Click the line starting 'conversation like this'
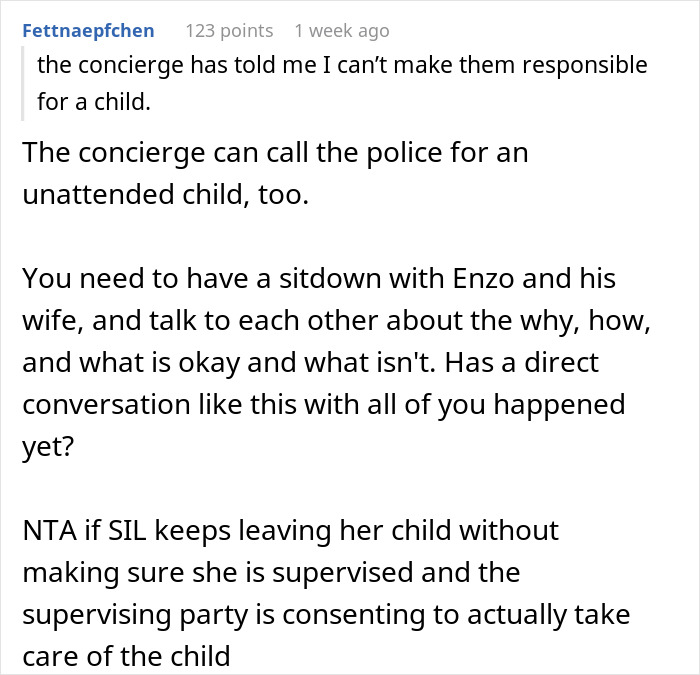This screenshot has height=675, width=700. 323,405
